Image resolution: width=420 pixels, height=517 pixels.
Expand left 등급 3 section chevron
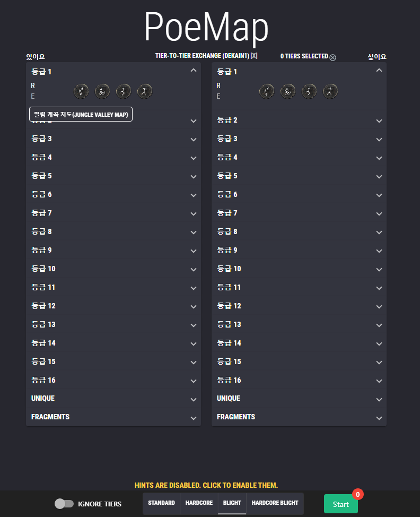tap(194, 140)
